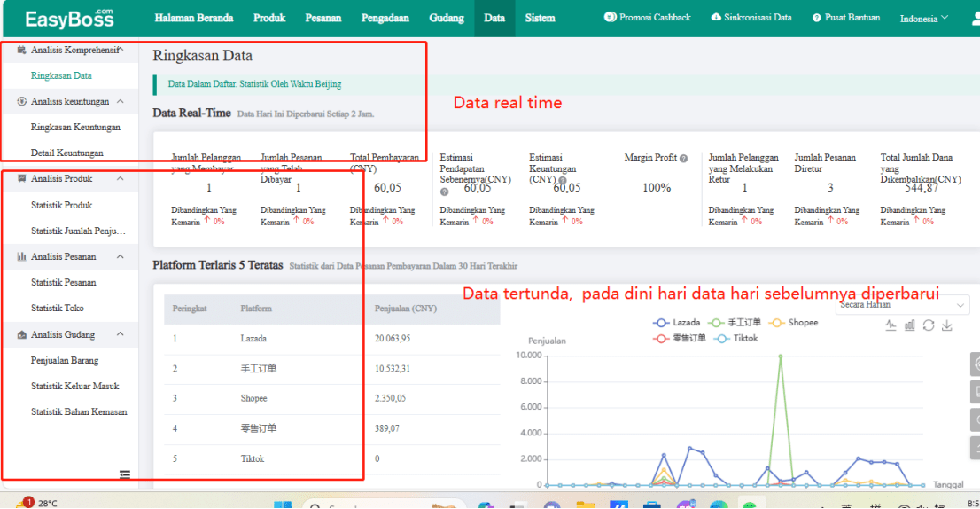The height and width of the screenshot is (509, 980).
Task: Collapse the Analisis Produk group
Action: pyautogui.click(x=121, y=179)
